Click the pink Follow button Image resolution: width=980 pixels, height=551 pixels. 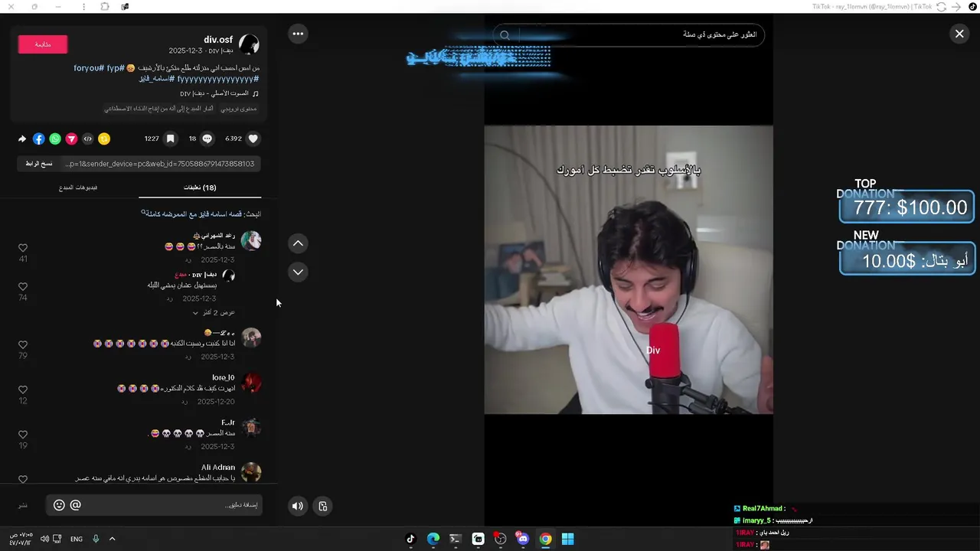point(43,44)
